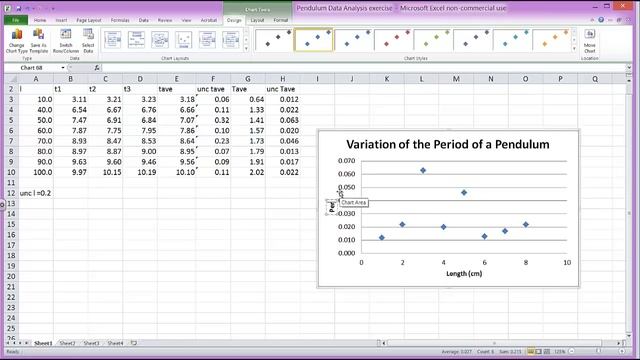Apply the first chart layout thumbnail
Screen dimensions: 640x360
click(113, 40)
